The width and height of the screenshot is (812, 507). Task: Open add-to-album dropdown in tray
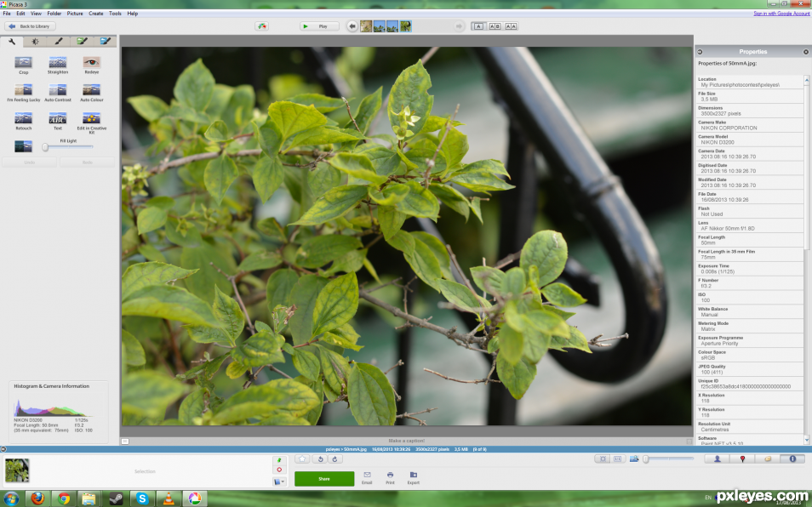(x=279, y=481)
